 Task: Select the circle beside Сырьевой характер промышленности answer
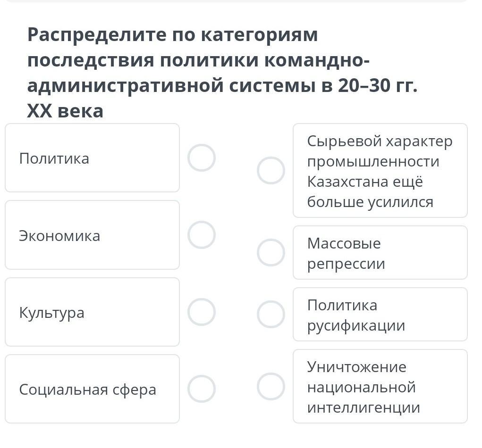[271, 171]
